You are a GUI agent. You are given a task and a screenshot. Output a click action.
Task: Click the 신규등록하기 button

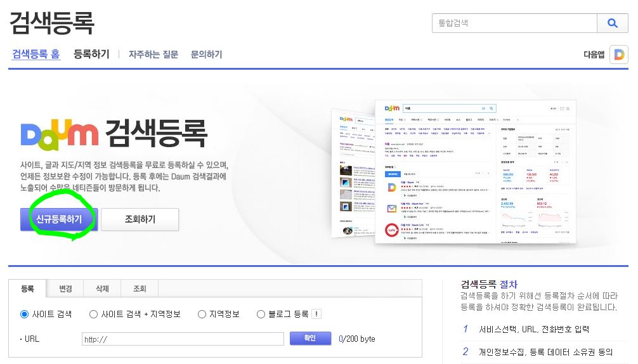[x=59, y=219]
